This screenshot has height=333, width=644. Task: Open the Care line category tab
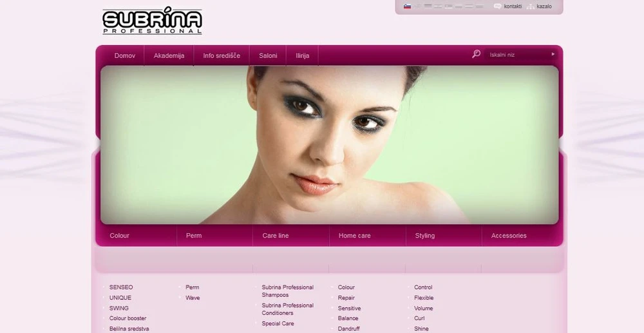[x=275, y=236]
